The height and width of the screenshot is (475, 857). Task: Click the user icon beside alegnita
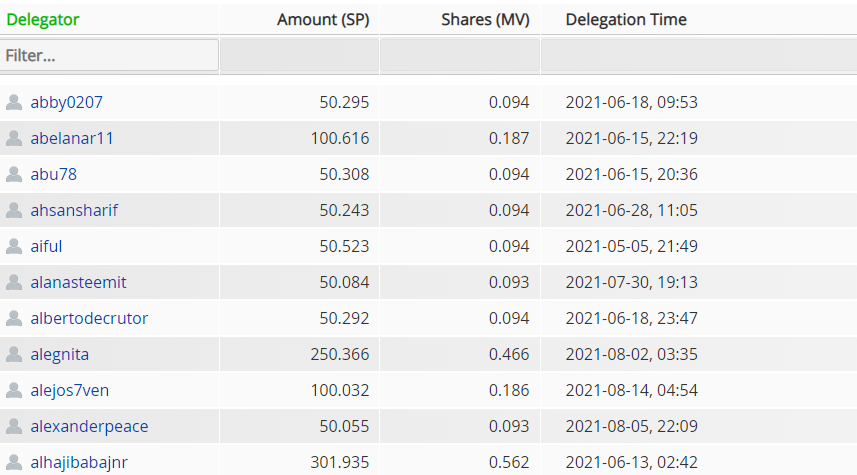tap(14, 354)
